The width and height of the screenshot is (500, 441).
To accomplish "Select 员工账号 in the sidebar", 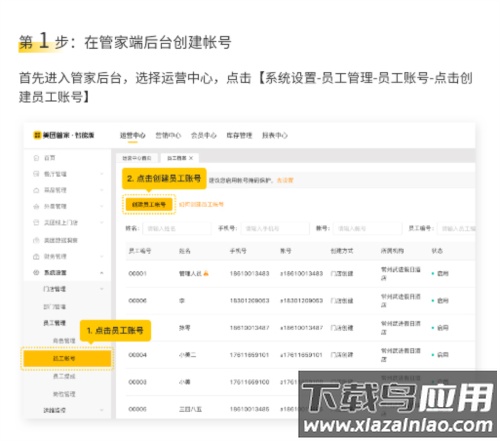I will [67, 358].
